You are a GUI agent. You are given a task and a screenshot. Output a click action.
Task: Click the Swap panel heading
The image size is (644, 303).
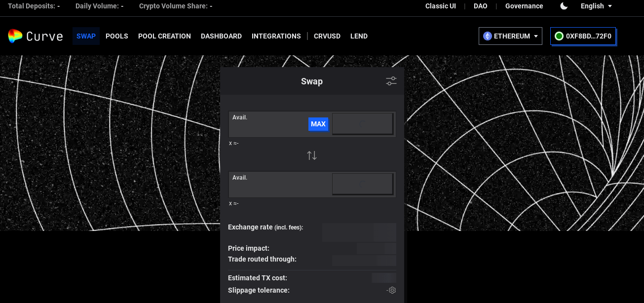[x=312, y=81]
